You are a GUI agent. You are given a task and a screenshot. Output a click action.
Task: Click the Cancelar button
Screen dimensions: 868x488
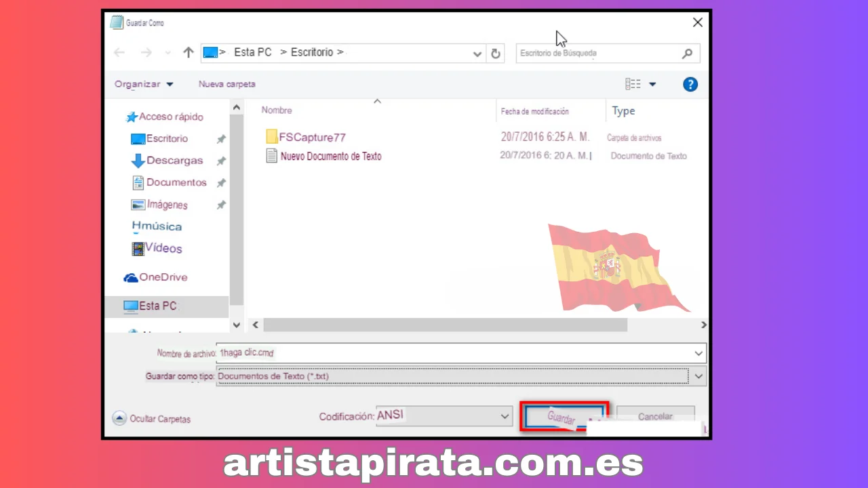(x=655, y=416)
